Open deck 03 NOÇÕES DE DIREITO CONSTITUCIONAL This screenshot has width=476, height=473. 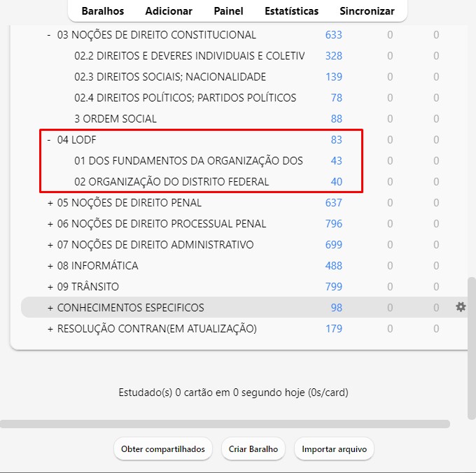click(157, 35)
